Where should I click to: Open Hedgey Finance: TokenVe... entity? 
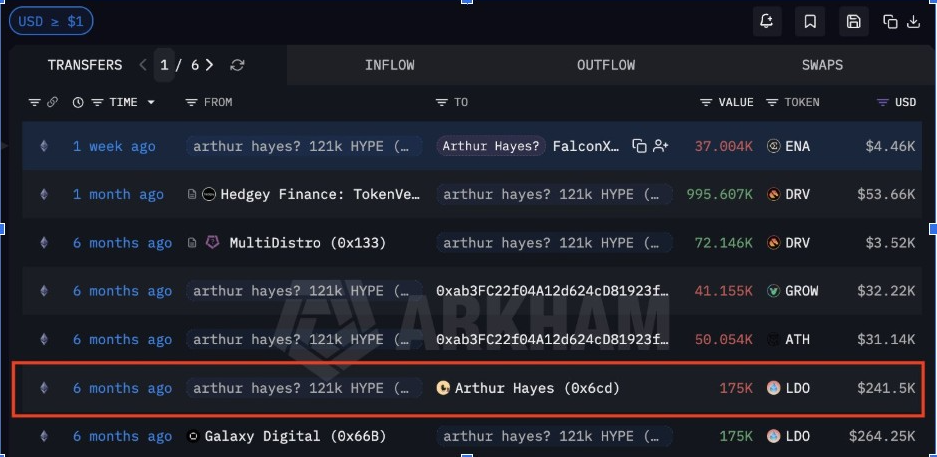click(x=320, y=194)
